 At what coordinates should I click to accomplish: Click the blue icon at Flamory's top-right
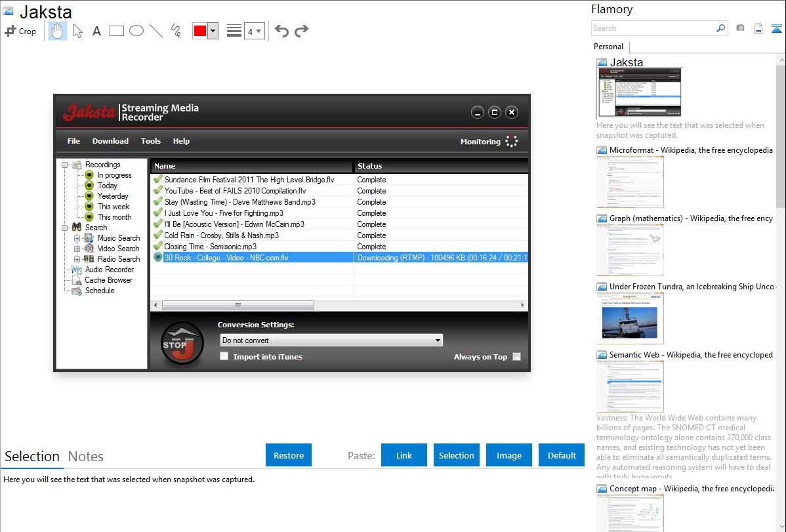pos(776,28)
